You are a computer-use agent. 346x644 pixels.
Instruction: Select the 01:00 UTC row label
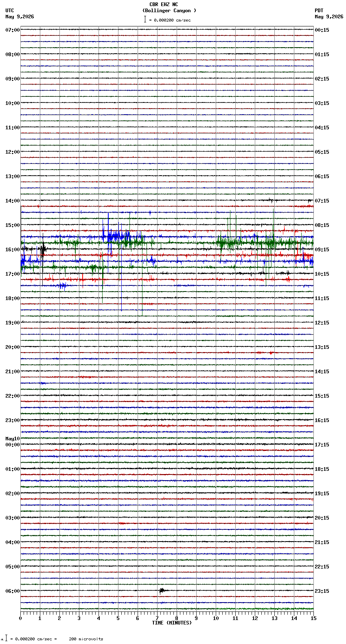click(13, 469)
